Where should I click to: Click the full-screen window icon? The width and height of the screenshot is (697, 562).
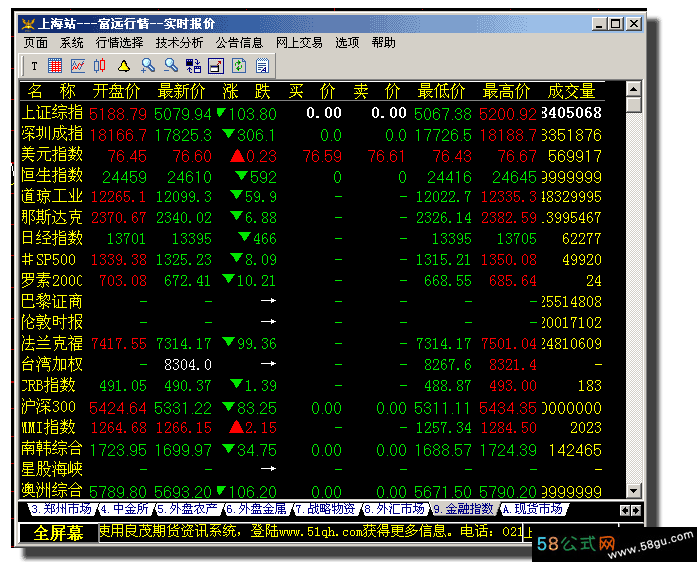pos(216,66)
